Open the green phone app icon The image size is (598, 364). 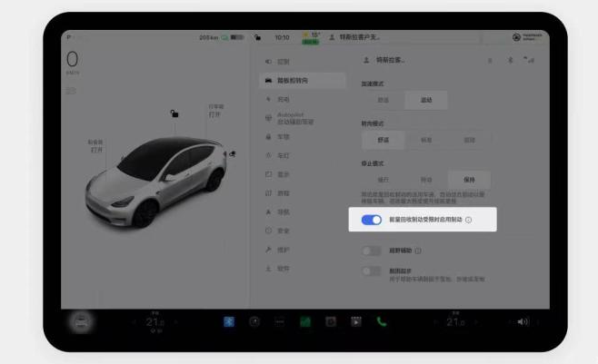click(x=382, y=321)
